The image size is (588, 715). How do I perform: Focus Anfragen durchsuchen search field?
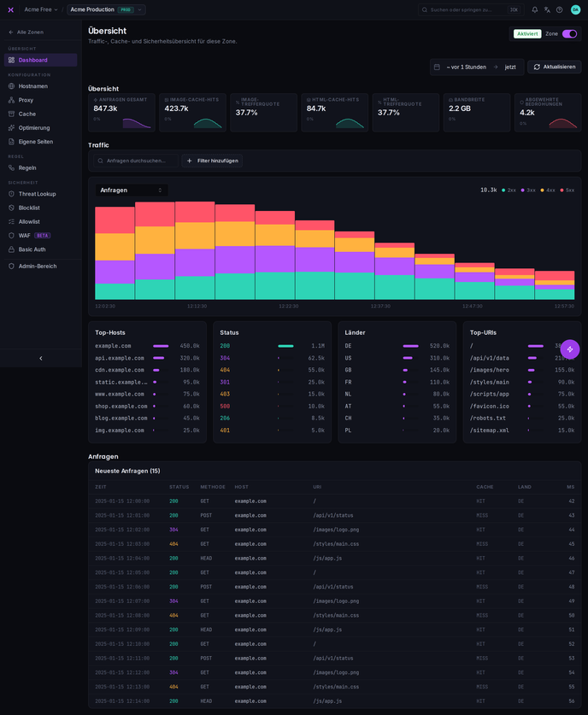click(136, 161)
